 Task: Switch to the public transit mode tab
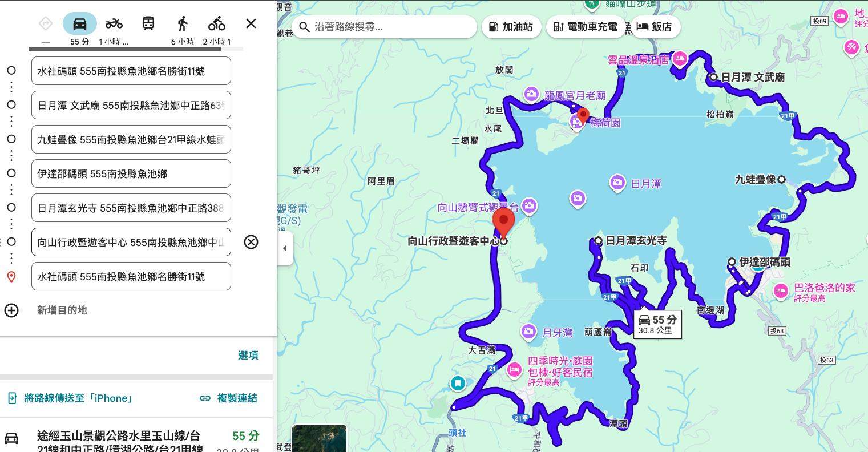(148, 23)
